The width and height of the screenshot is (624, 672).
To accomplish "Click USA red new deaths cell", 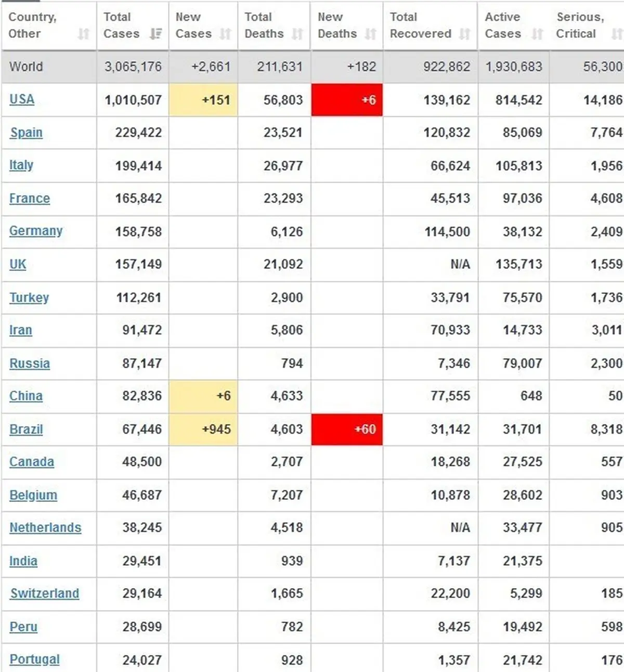I will [347, 100].
